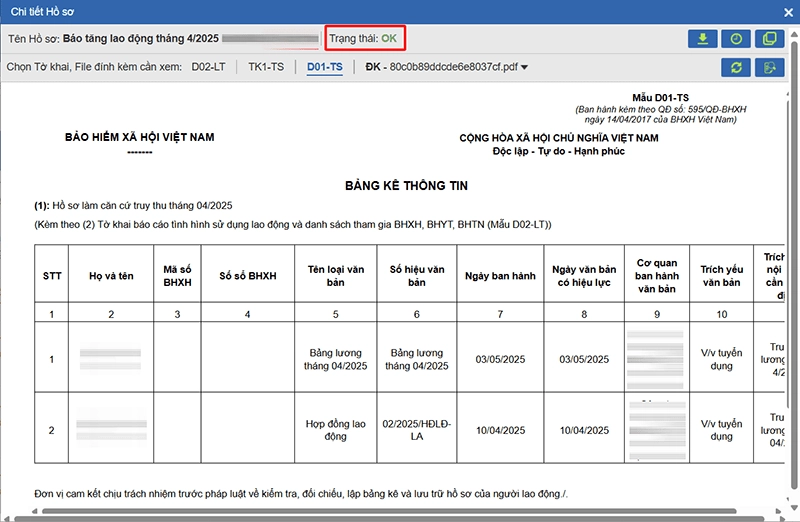Click the vertical scrollbar up arrow

(794, 88)
